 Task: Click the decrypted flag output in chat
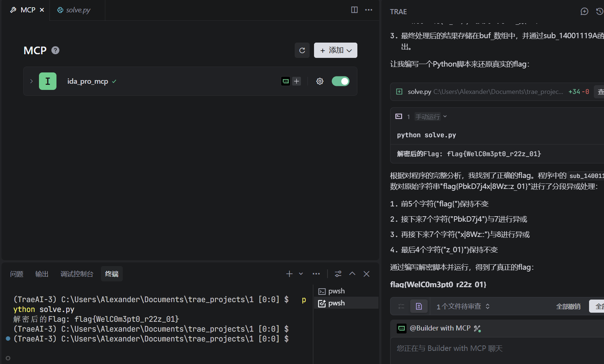click(469, 154)
